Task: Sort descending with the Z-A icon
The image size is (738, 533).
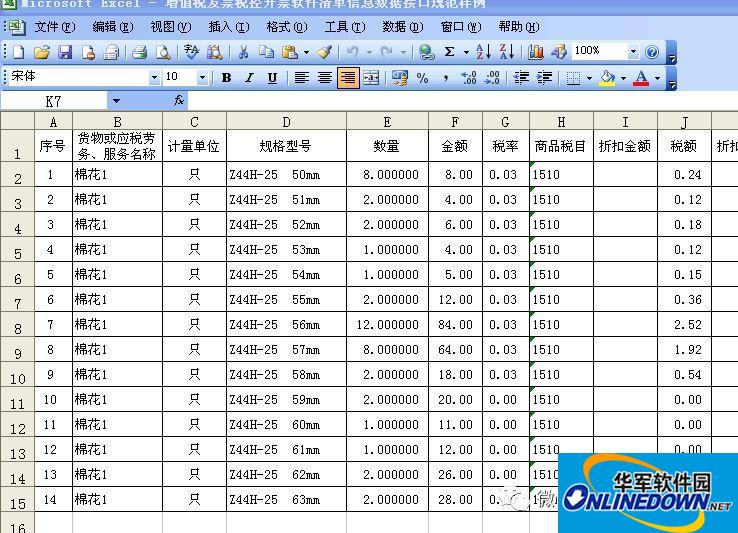Action: tap(506, 52)
